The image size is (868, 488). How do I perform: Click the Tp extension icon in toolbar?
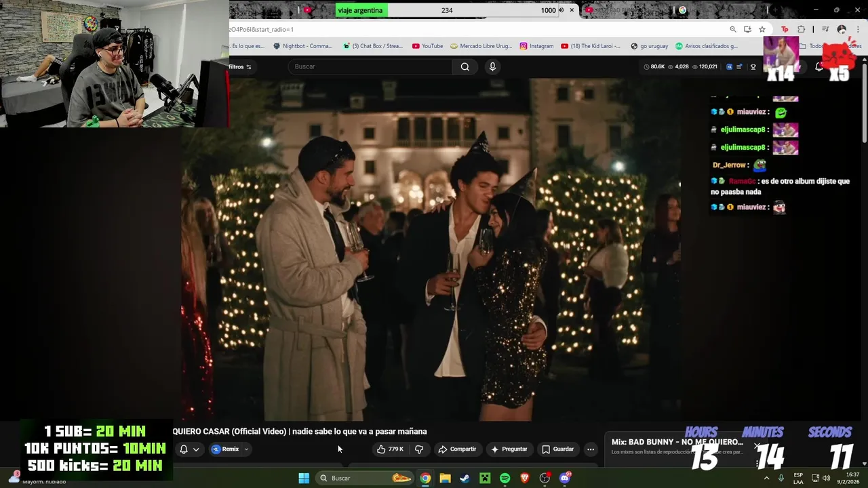tap(785, 29)
